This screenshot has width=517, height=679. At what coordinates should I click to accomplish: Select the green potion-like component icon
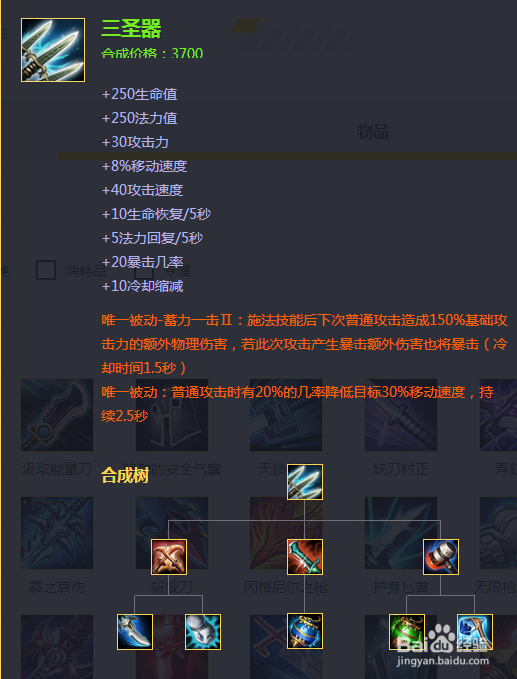click(407, 632)
